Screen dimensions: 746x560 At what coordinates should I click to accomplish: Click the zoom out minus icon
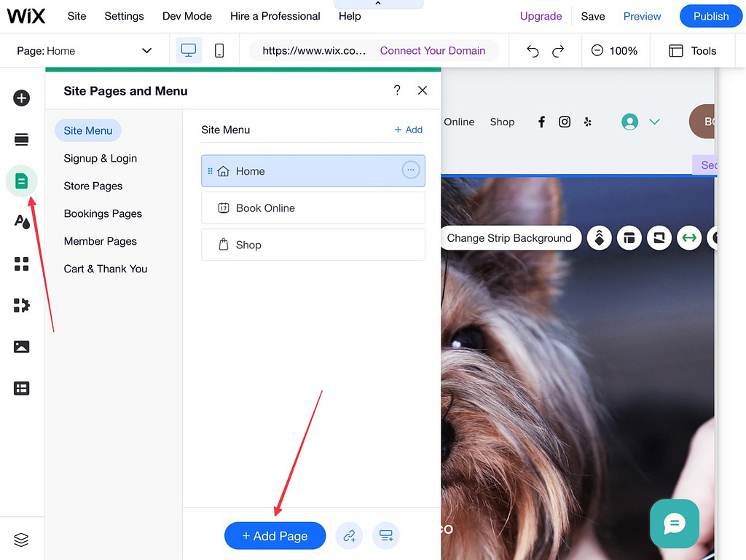[597, 50]
